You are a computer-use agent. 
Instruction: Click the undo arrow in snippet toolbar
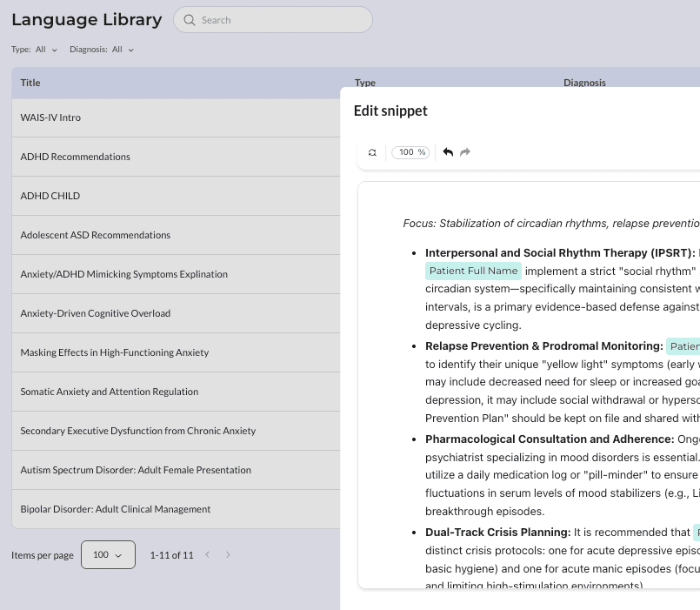coord(448,151)
